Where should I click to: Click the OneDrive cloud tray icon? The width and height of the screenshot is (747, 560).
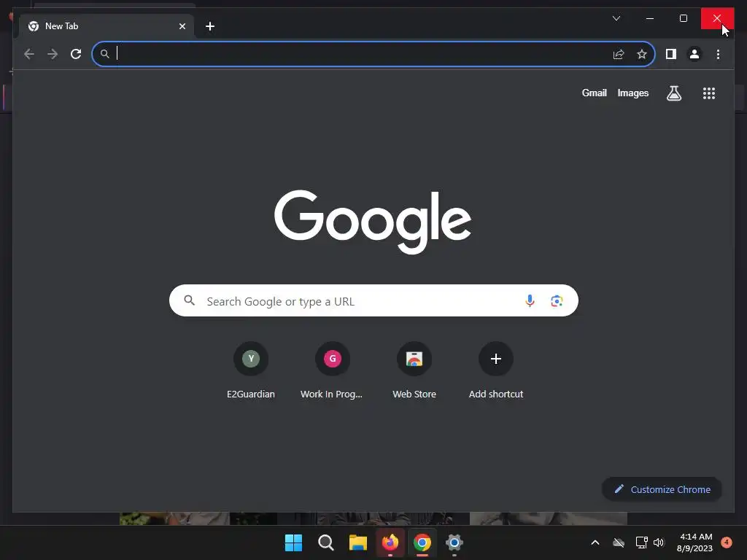pos(619,542)
